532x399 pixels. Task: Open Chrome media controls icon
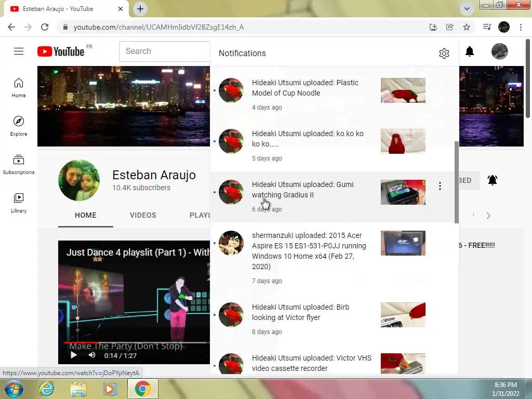pos(487,27)
